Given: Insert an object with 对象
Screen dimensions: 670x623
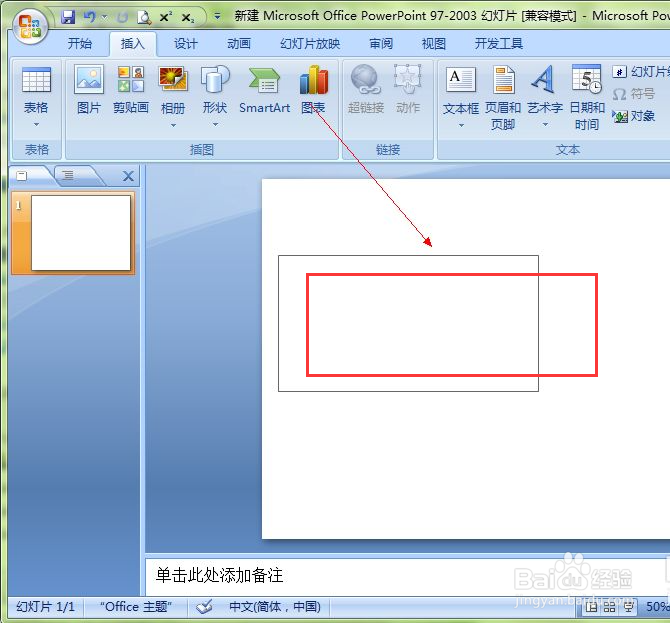Looking at the screenshot, I should click(x=633, y=116).
